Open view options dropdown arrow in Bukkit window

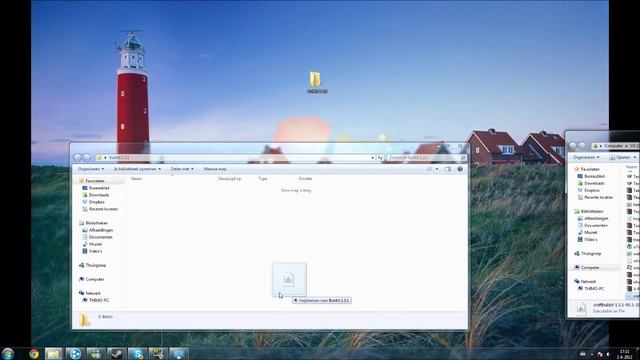437,169
